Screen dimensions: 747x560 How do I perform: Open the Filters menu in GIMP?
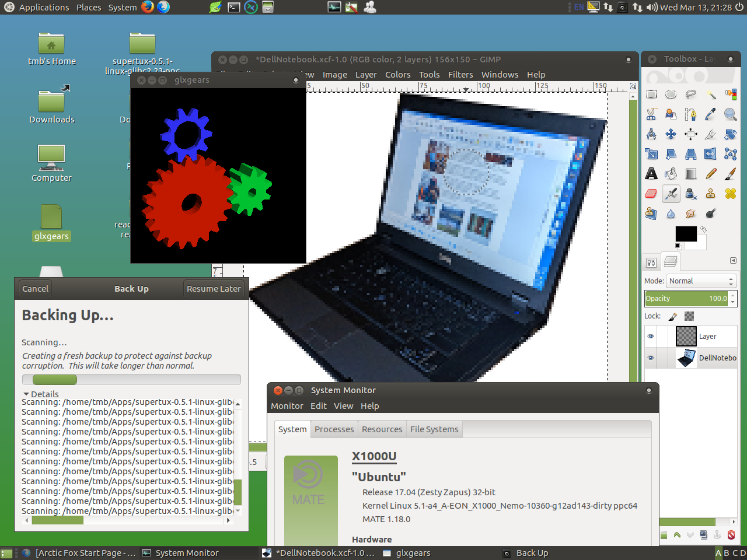click(x=460, y=75)
